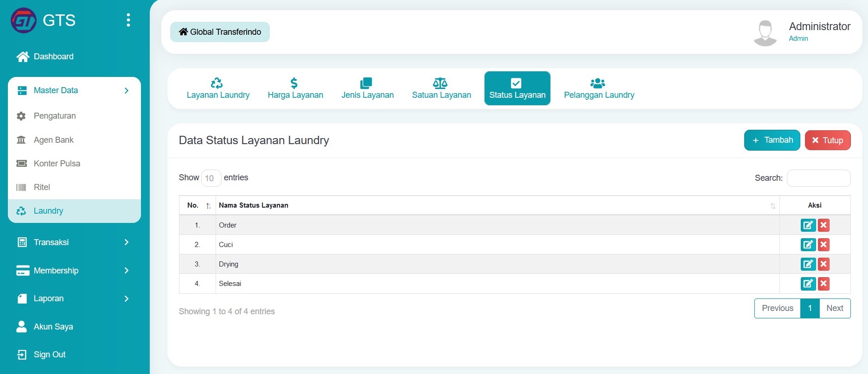Delete the Selesai status row
868x374 pixels.
[x=823, y=284]
